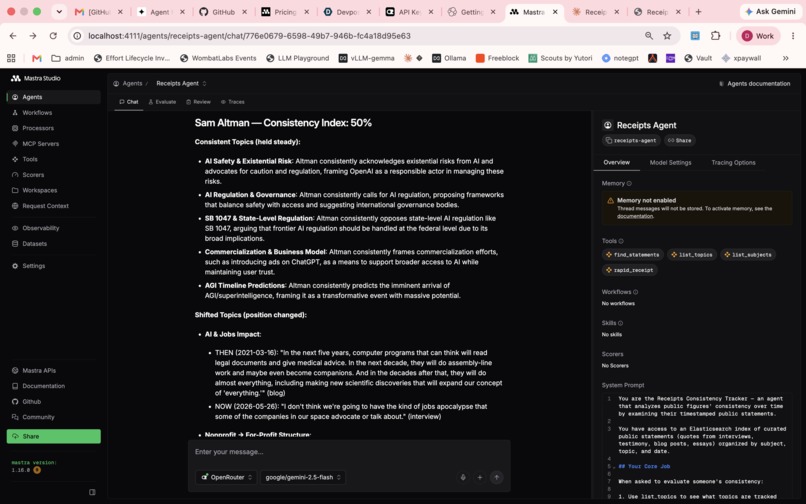Viewport: 806px width, 504px height.
Task: Switch to the Review tab
Action: (198, 102)
